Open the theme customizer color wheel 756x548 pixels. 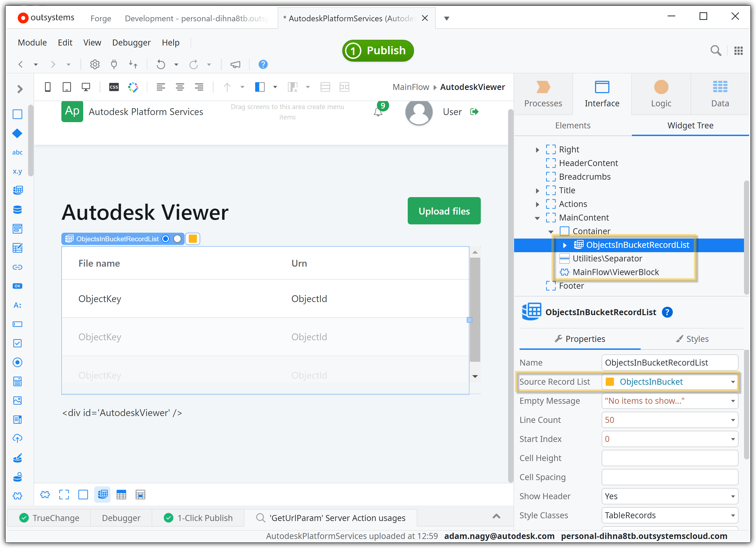133,87
